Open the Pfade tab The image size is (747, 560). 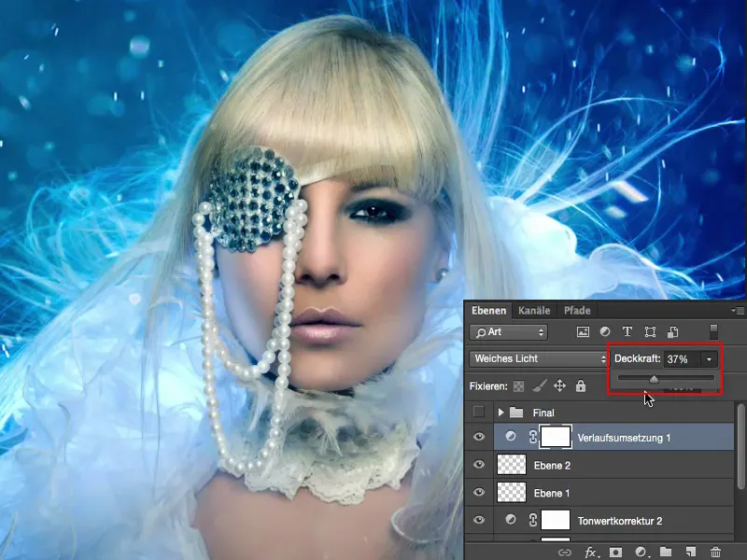click(577, 311)
